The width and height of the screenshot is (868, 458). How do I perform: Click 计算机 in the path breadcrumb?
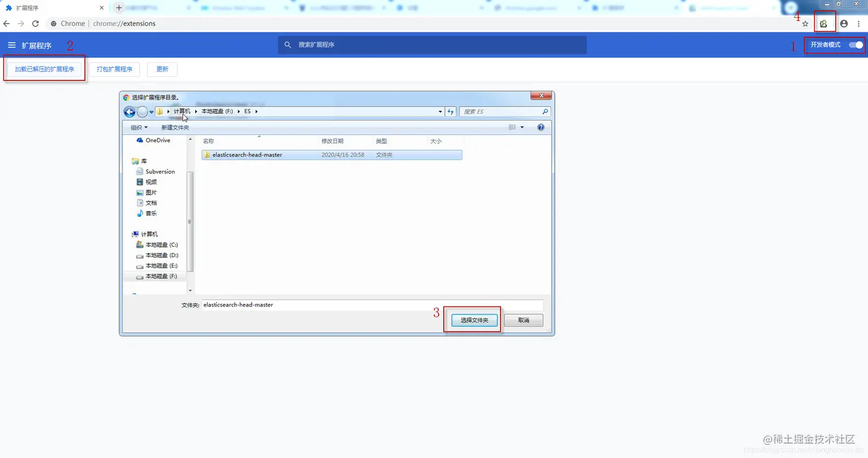(182, 111)
